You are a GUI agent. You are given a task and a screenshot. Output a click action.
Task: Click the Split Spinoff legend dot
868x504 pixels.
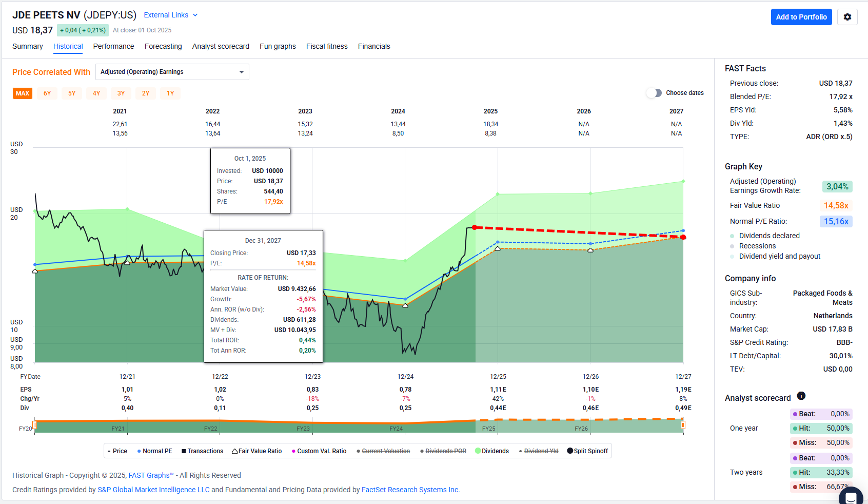point(570,451)
